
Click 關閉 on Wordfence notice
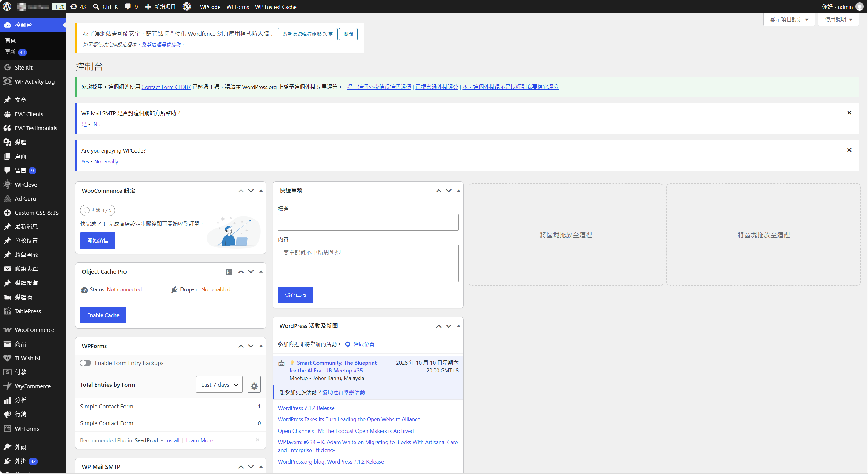click(348, 34)
